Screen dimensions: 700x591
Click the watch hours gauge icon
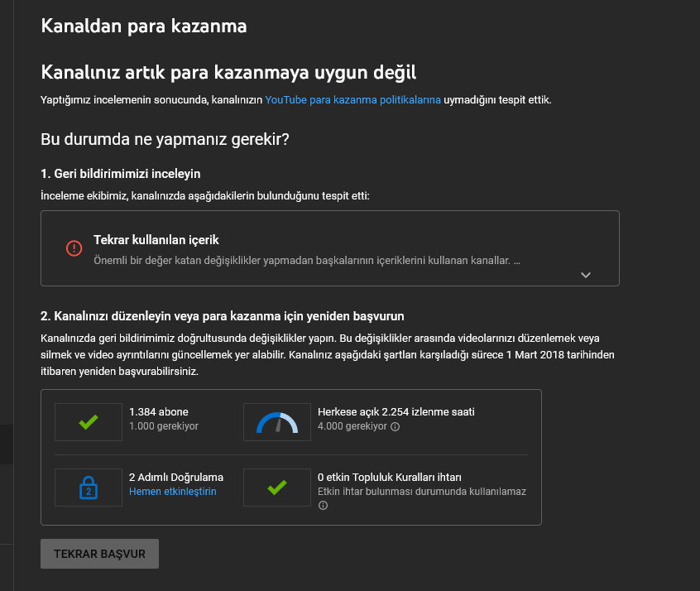(277, 423)
